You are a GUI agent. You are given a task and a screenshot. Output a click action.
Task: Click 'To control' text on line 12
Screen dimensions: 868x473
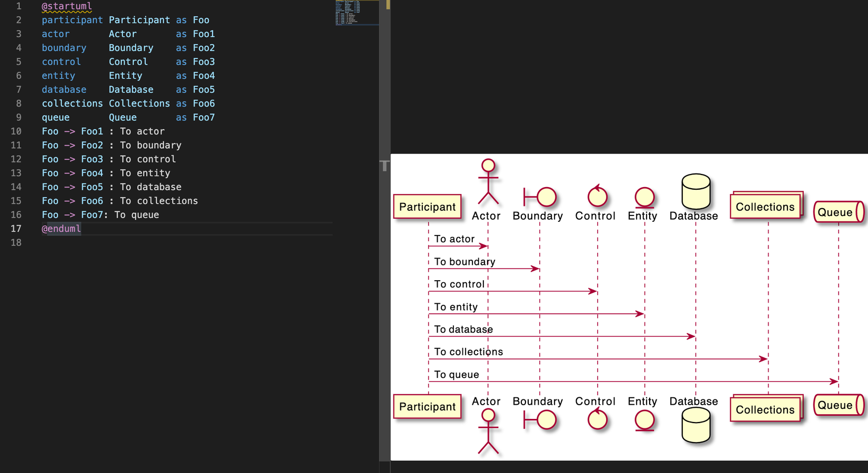(148, 159)
